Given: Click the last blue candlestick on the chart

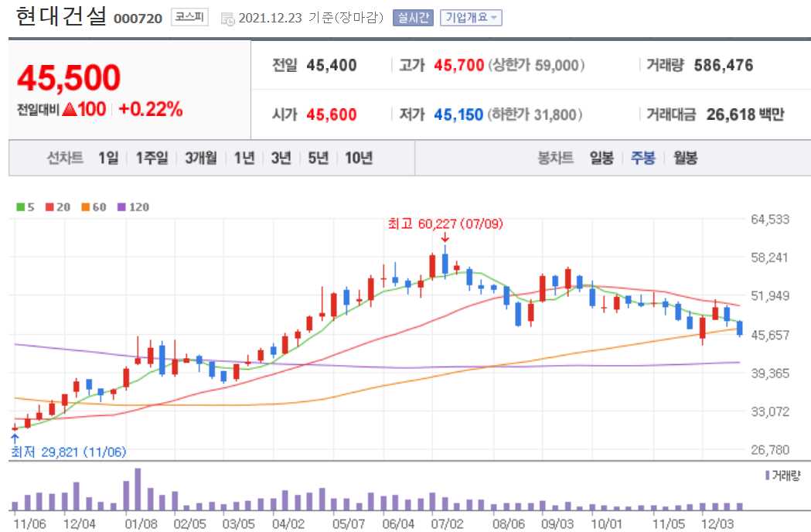Looking at the screenshot, I should pos(740,328).
